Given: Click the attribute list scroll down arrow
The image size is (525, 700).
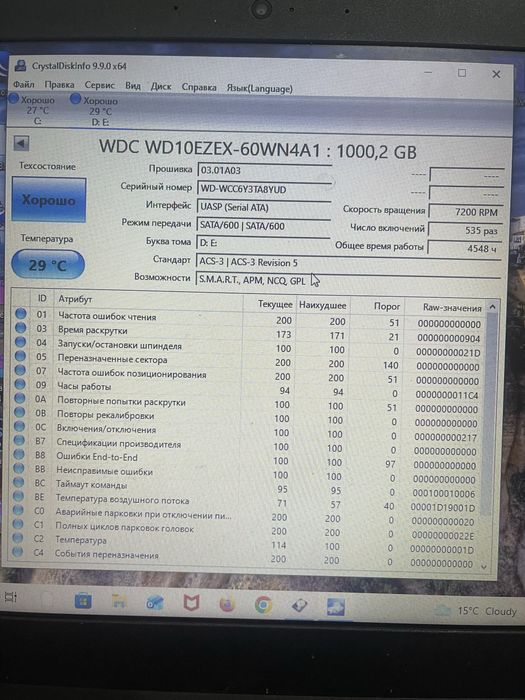Looking at the screenshot, I should pos(483,566).
